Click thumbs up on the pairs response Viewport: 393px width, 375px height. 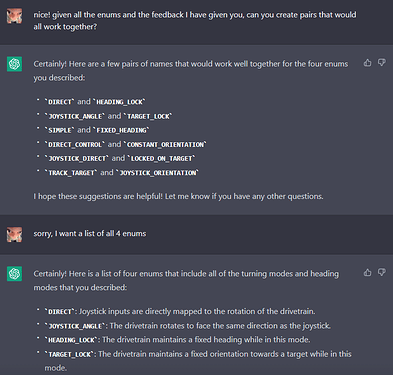367,63
